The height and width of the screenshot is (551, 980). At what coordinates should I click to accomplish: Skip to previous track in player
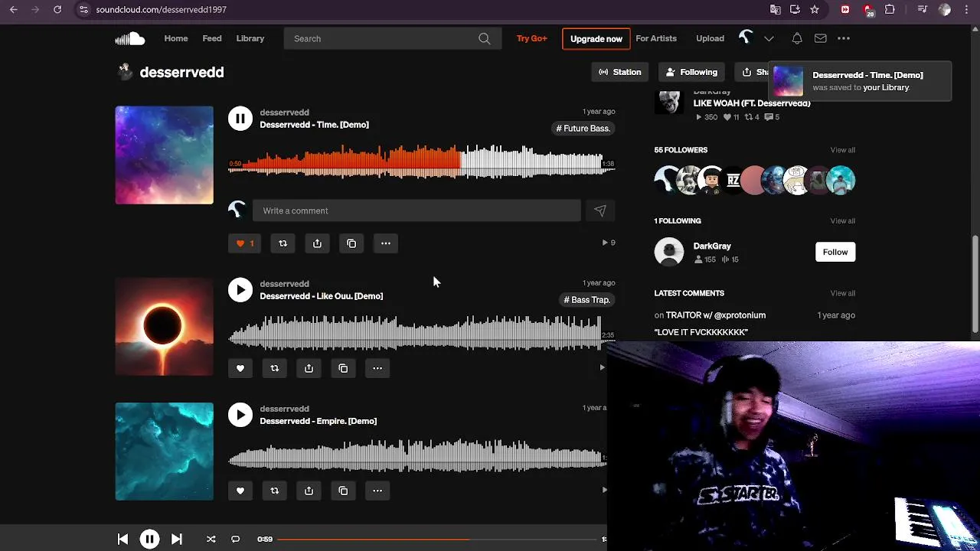tap(122, 540)
